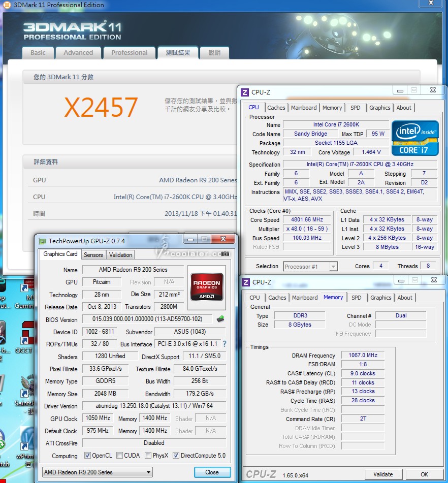Open the AMD Radeon R9 200 Series card dropdown
This screenshot has height=483, width=448.
(x=98, y=472)
